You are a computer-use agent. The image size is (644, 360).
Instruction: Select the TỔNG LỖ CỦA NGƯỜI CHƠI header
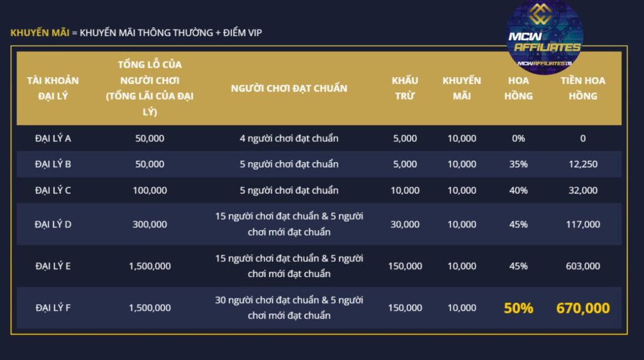click(x=150, y=88)
